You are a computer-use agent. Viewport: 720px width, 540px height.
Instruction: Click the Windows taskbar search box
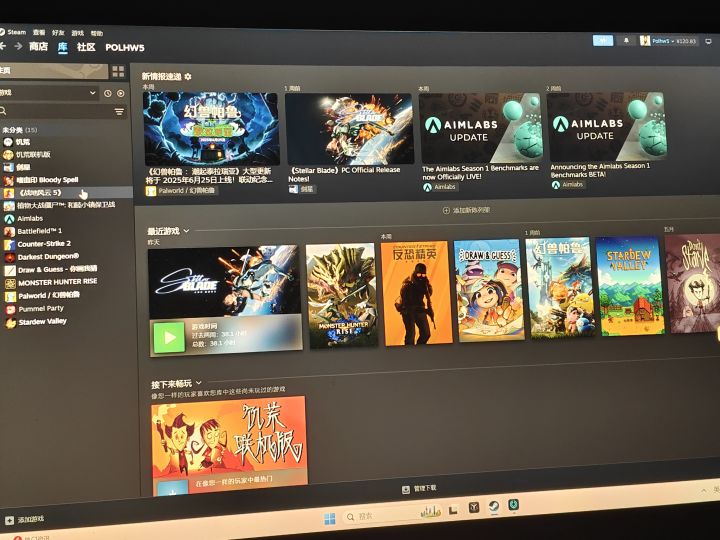(x=392, y=515)
